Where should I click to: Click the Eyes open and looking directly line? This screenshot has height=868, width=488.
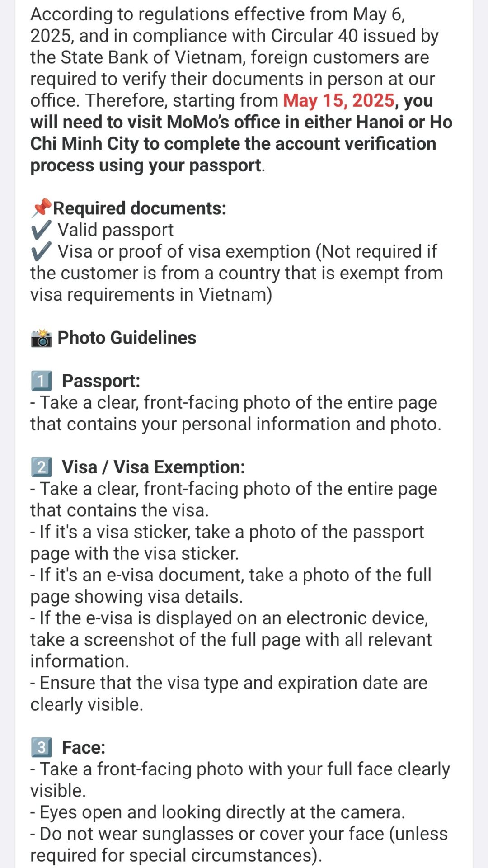click(218, 812)
